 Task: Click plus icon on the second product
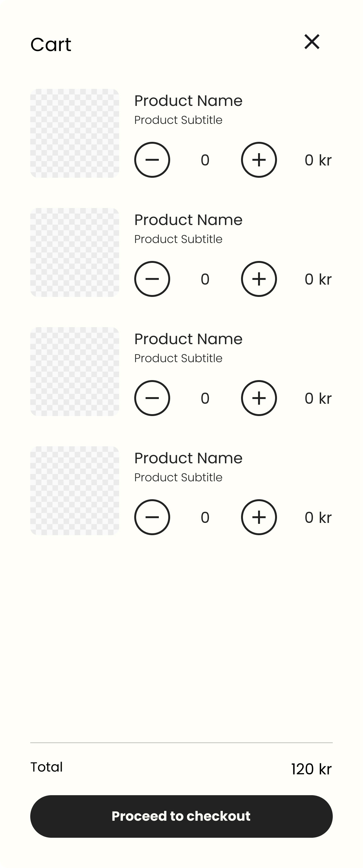pos(259,279)
